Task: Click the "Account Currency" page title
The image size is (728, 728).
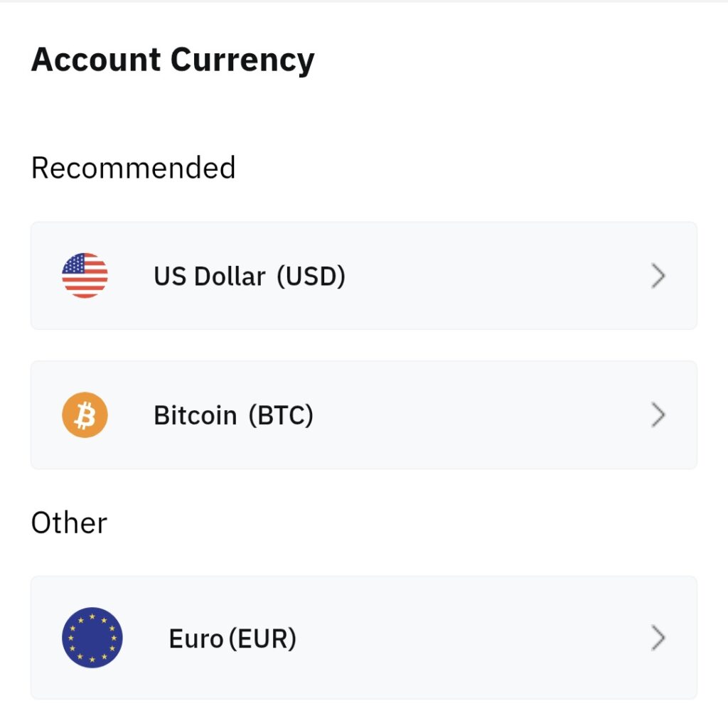Action: point(173,60)
